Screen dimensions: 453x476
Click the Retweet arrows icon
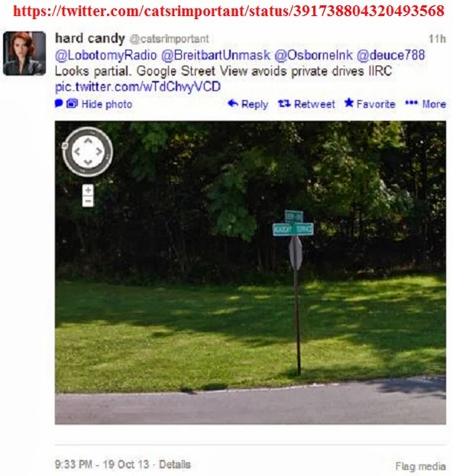(284, 104)
